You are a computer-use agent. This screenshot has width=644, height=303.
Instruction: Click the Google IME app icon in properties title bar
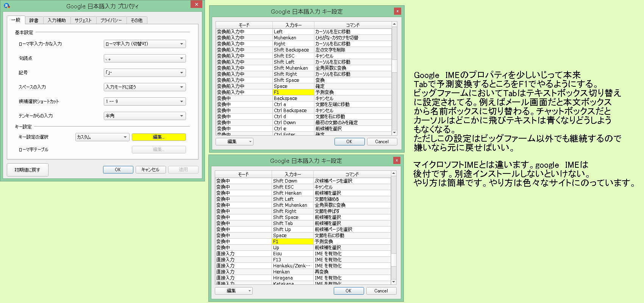pos(6,5)
